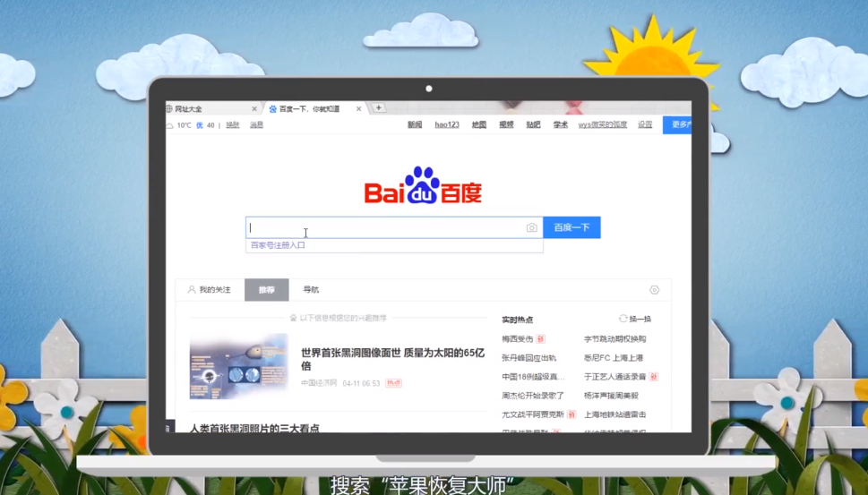The height and width of the screenshot is (495, 868).
Task: Switch to the 导航 tab
Action: pos(311,290)
